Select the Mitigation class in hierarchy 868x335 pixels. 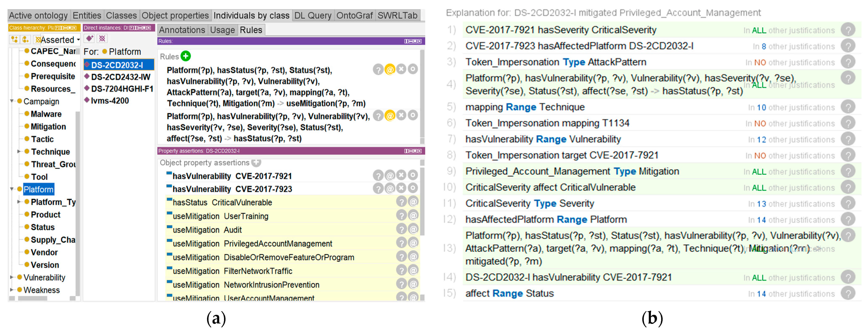48,126
